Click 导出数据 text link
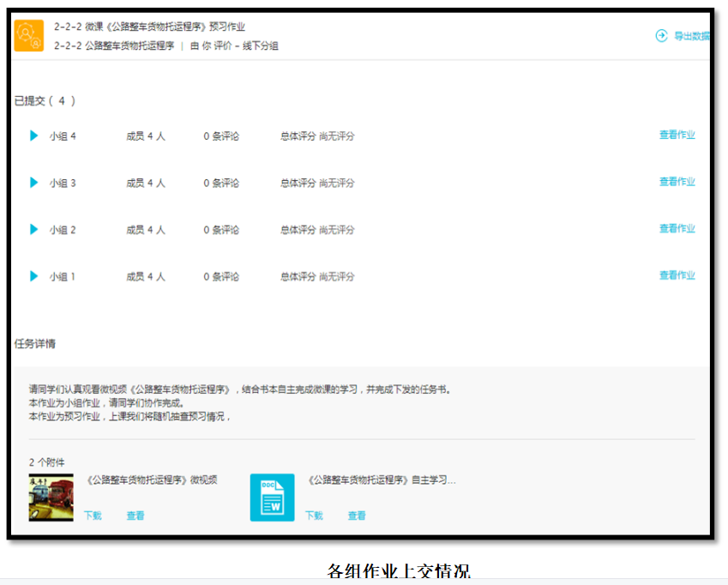This screenshot has height=585, width=728. 691,36
